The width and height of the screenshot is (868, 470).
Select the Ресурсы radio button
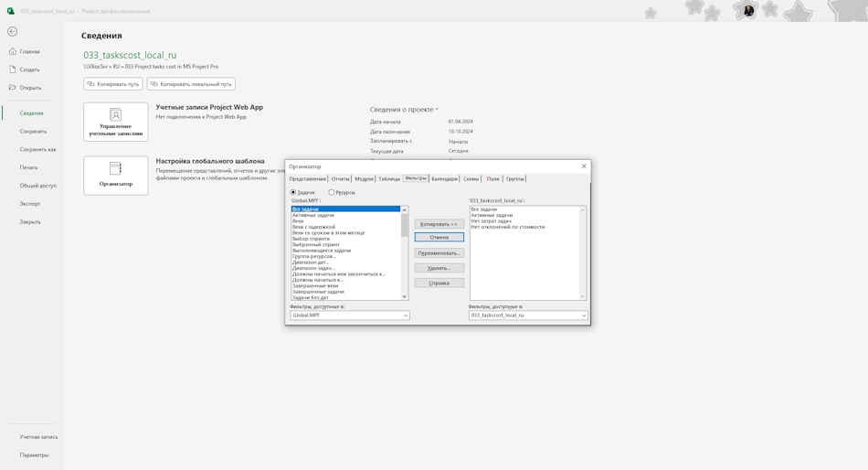coord(332,192)
